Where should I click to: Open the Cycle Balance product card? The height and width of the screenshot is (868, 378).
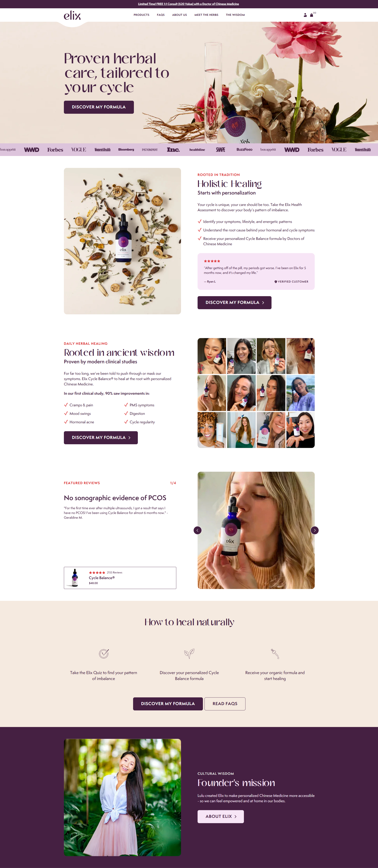click(120, 578)
